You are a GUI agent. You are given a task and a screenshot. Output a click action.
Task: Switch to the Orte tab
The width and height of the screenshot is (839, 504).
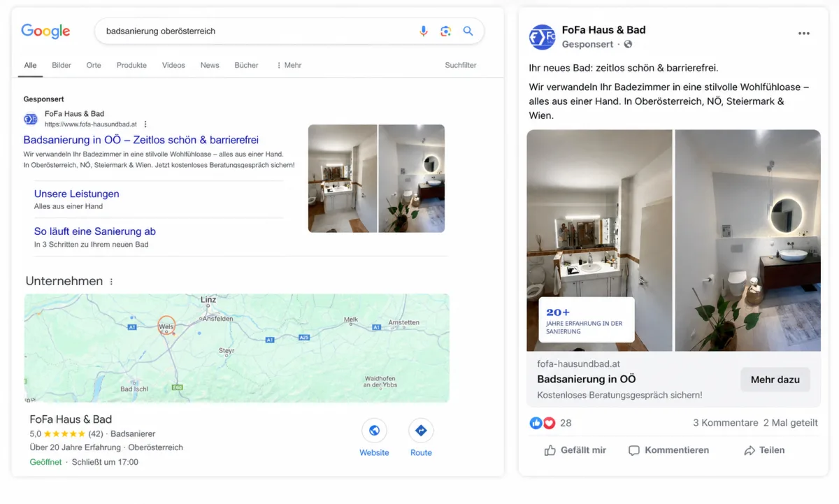94,65
